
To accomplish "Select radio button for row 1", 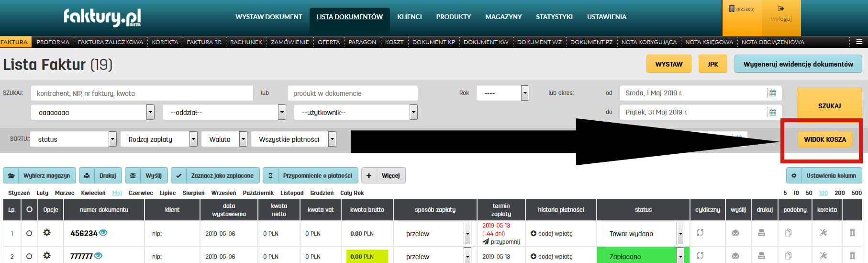I will click(x=29, y=233).
